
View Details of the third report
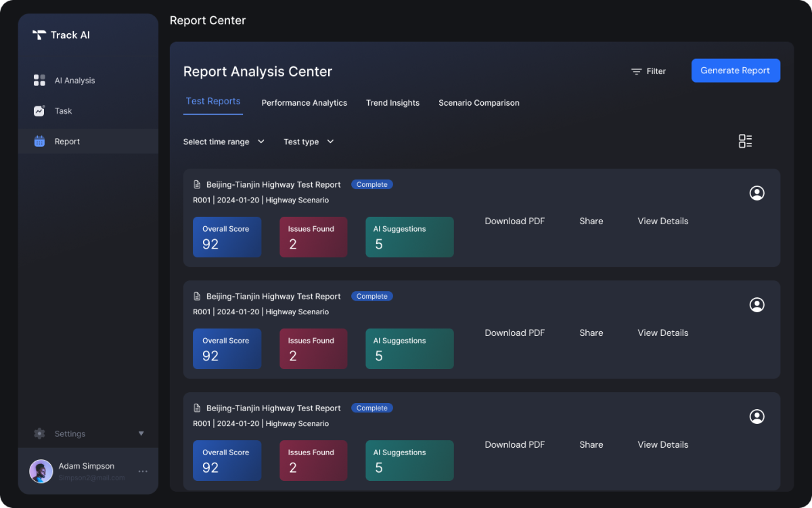pyautogui.click(x=663, y=444)
